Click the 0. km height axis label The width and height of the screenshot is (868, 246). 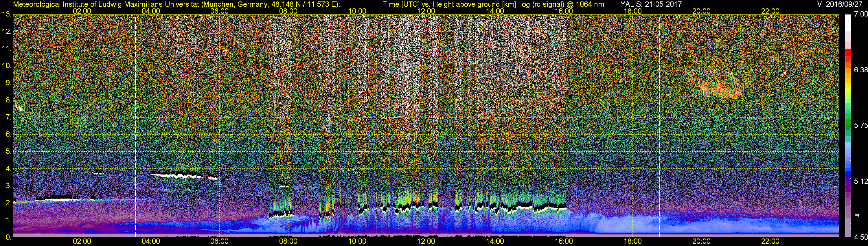8,237
